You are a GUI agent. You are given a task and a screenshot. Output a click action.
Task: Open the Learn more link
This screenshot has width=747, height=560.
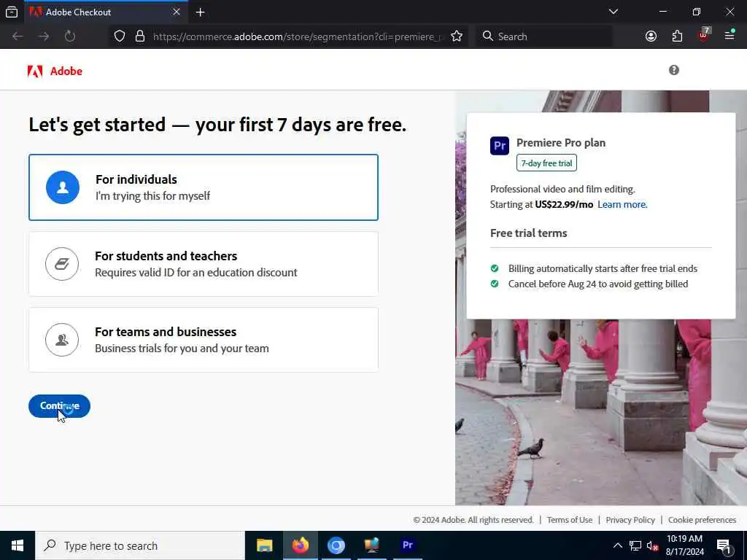tap(622, 204)
